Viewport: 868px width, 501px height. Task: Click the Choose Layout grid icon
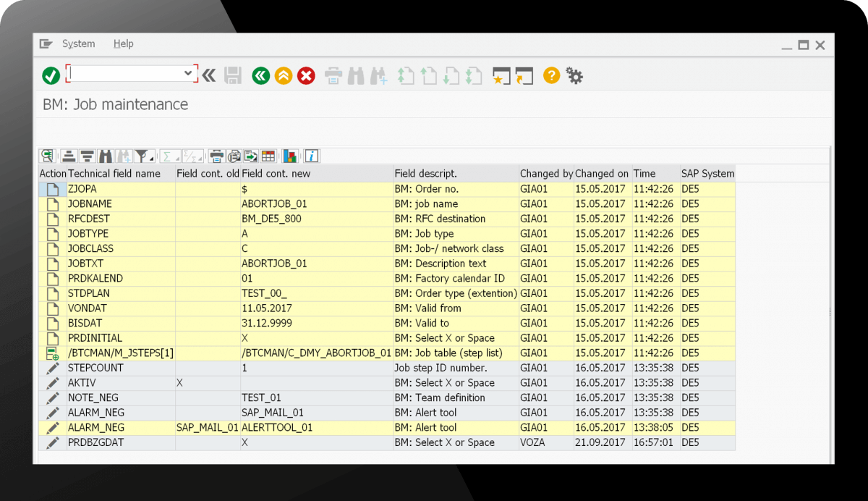pyautogui.click(x=268, y=156)
